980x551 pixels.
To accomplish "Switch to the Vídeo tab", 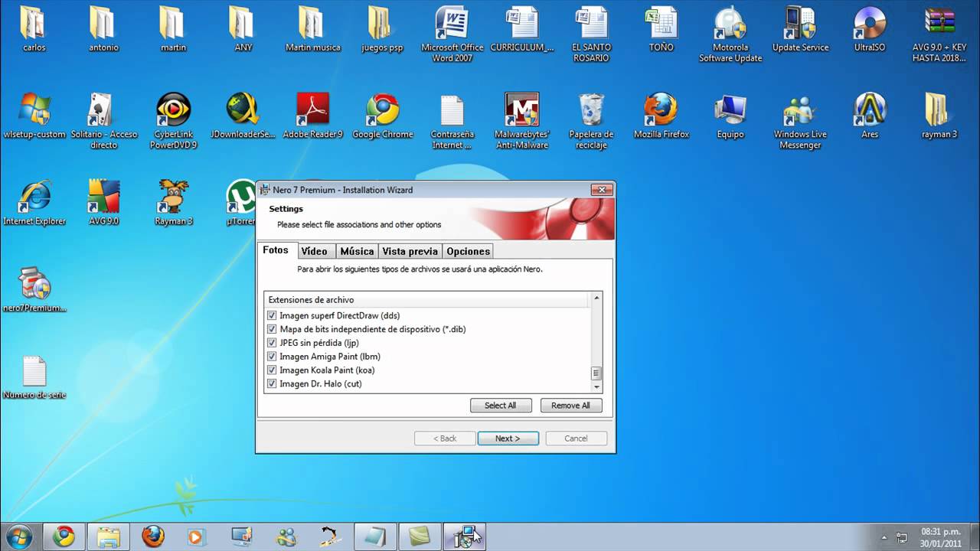I will coord(314,251).
